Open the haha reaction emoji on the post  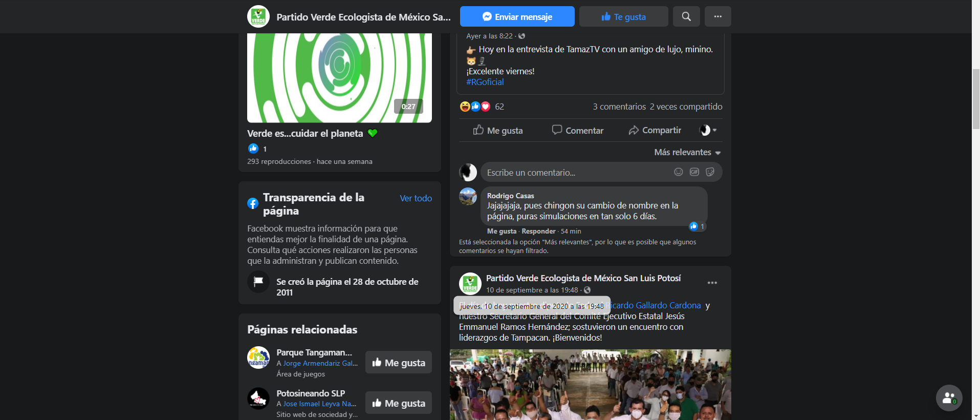tap(465, 107)
